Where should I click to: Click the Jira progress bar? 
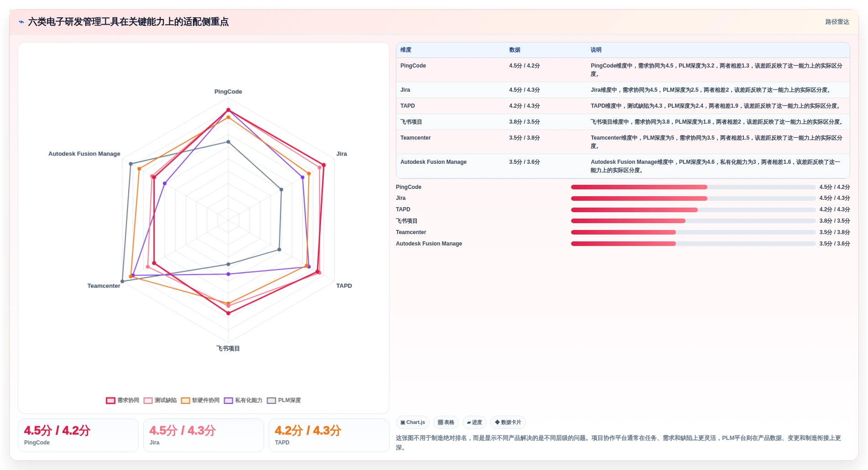(x=693, y=198)
